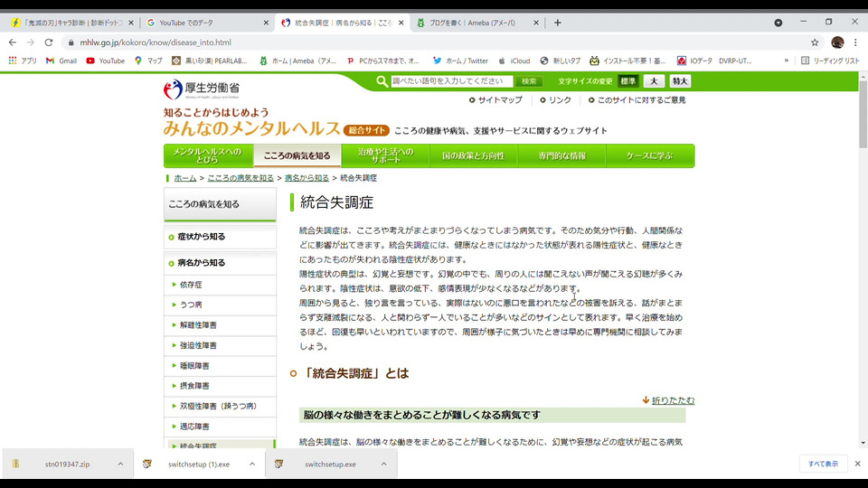Open the iCloud bookmark
Screen dimensions: 868x488
514,61
